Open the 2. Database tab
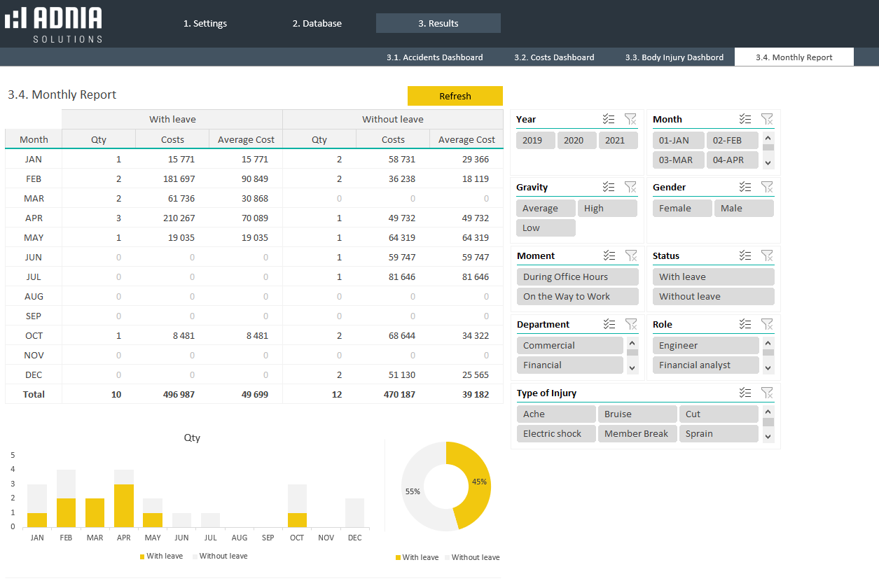This screenshot has height=588, width=879. (317, 24)
